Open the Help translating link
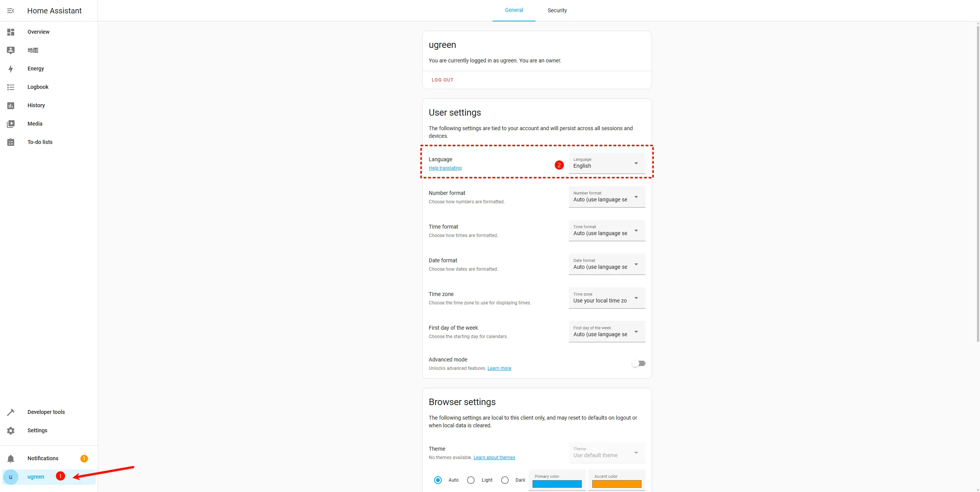This screenshot has width=980, height=492. 445,168
